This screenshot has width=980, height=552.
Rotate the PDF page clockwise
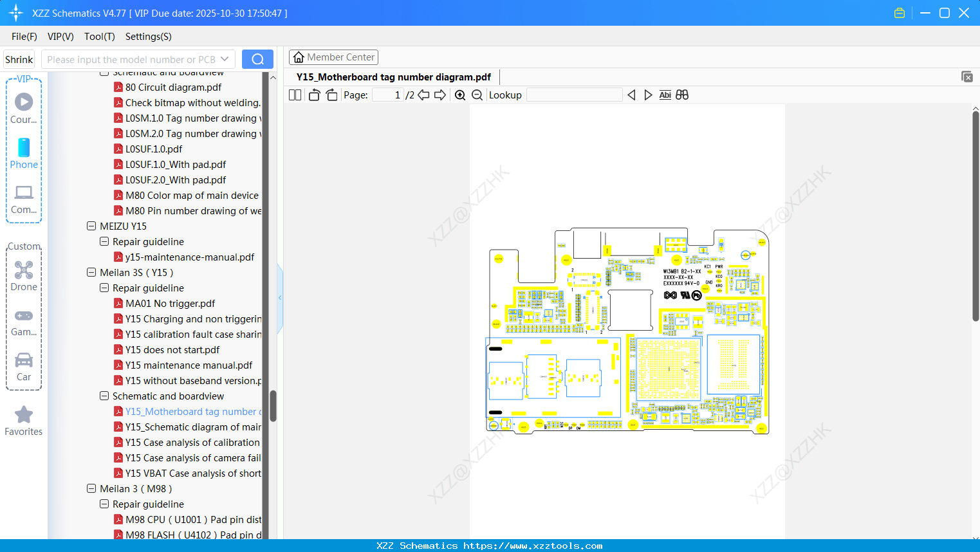[x=331, y=95]
